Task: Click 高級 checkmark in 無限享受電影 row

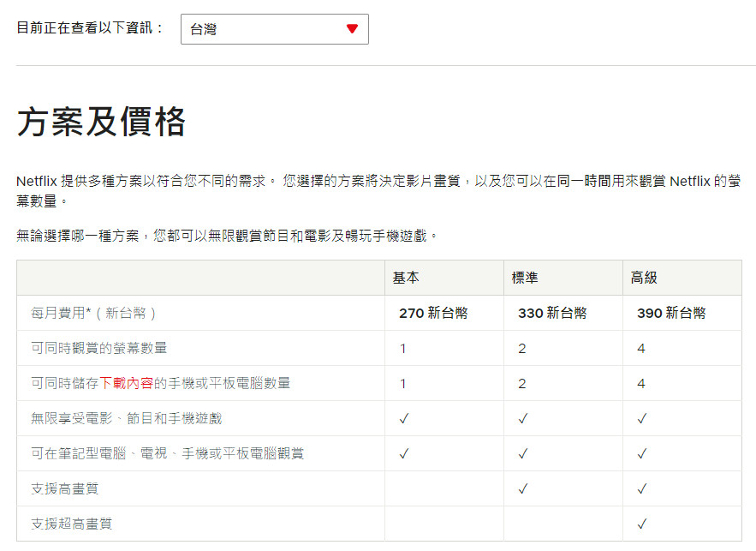Action: [x=642, y=418]
